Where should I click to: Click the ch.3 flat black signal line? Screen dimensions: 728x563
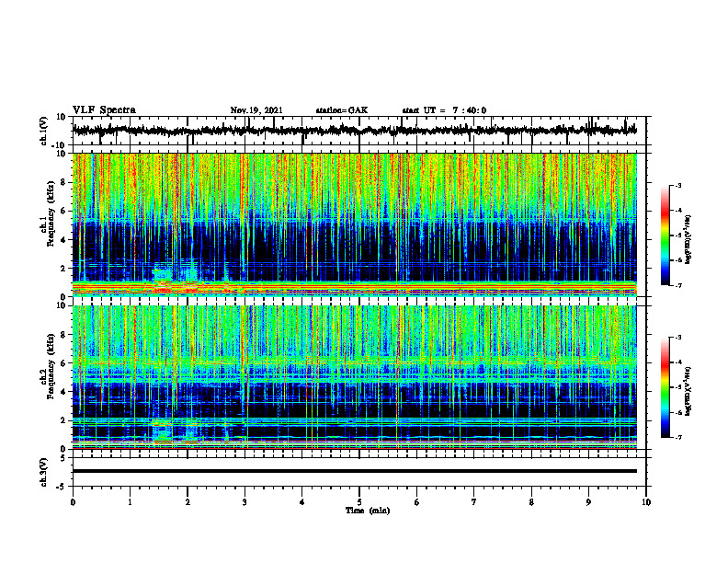tap(354, 471)
